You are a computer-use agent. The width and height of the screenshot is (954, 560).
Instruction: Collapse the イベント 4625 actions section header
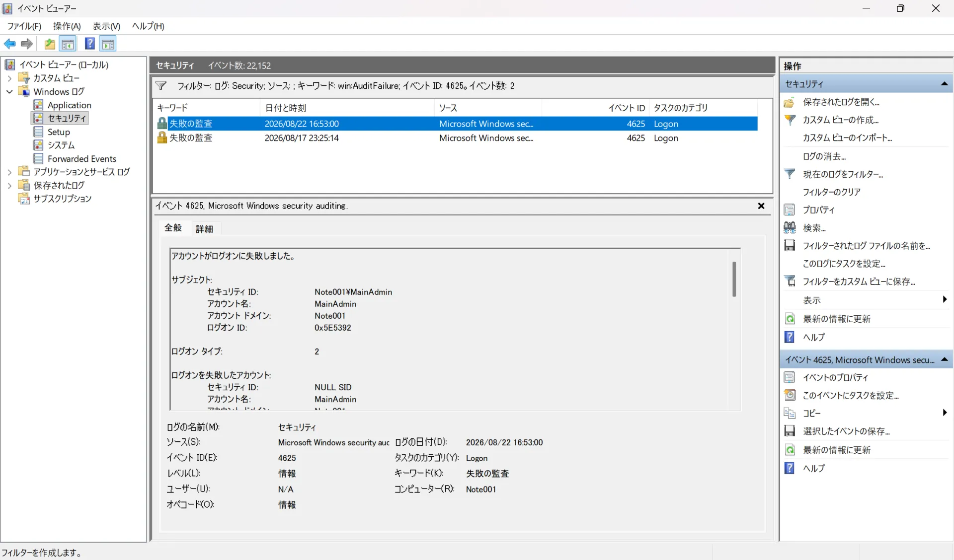(944, 359)
